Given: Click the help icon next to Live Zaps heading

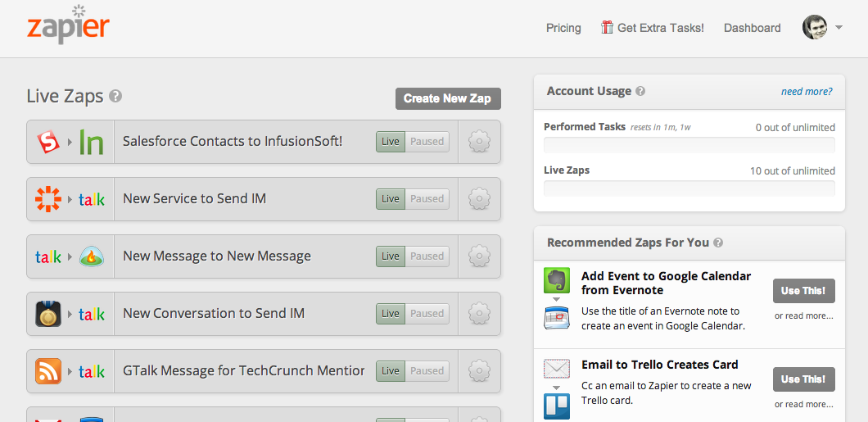Looking at the screenshot, I should tap(115, 97).
